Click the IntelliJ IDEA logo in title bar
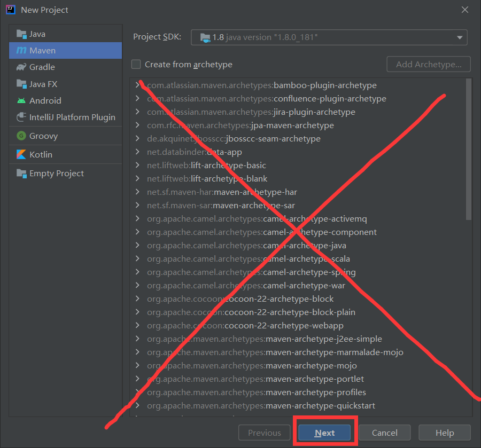This screenshot has width=481, height=448. point(11,10)
